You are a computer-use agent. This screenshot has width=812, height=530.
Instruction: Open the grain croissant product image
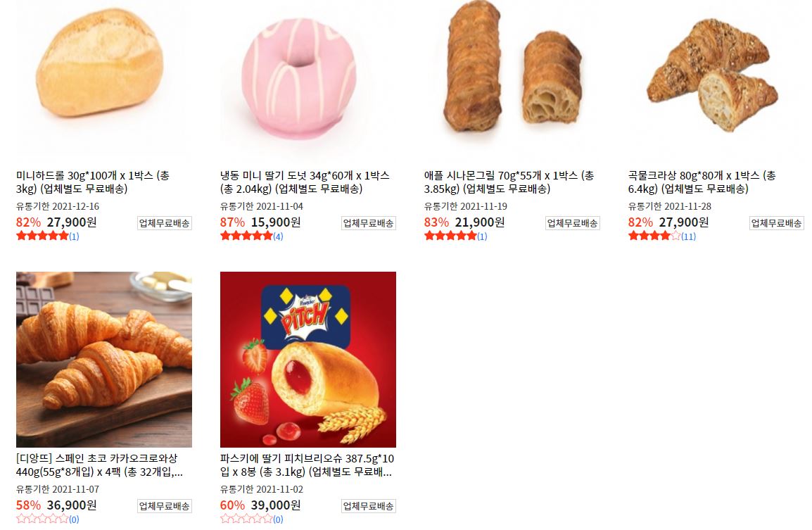[716, 77]
